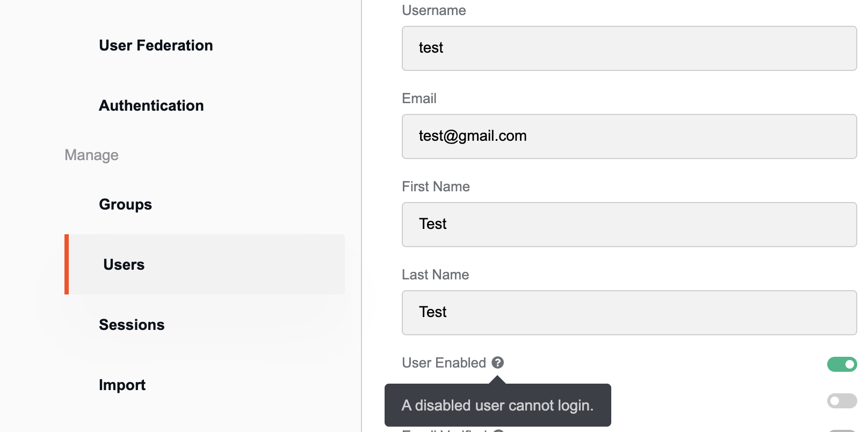Enable the grey switch below User Enabled

842,401
